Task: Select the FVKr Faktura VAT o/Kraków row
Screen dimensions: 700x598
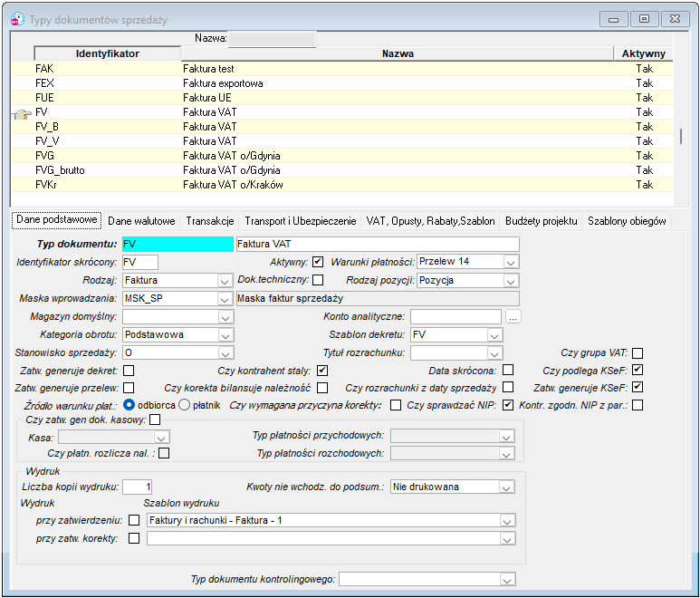Action: click(341, 185)
